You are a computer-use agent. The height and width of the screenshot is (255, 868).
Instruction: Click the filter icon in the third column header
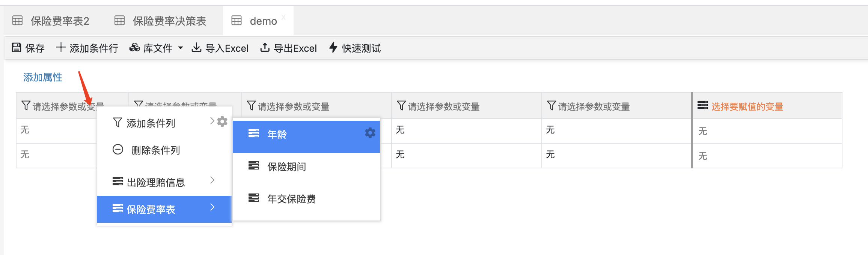[x=251, y=106]
